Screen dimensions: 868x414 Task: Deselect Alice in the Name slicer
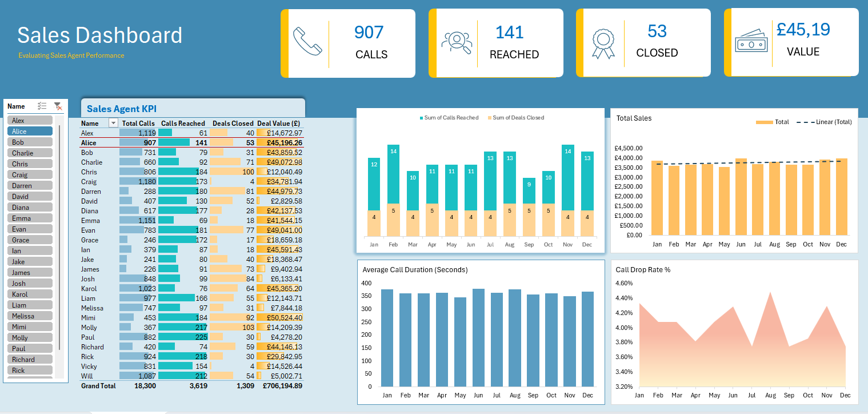[x=30, y=132]
